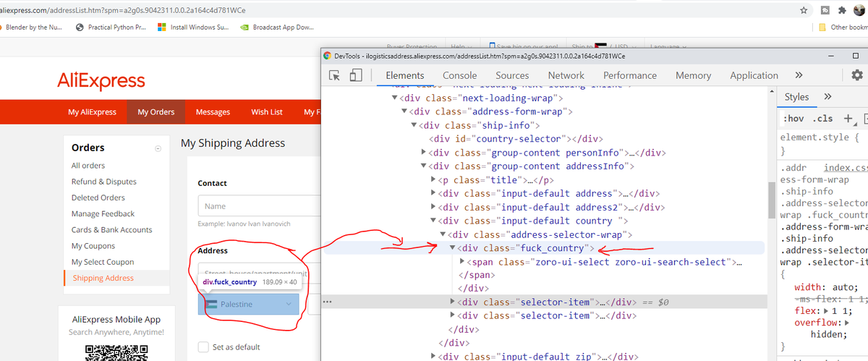Open My Select Coupon link

coord(103,262)
